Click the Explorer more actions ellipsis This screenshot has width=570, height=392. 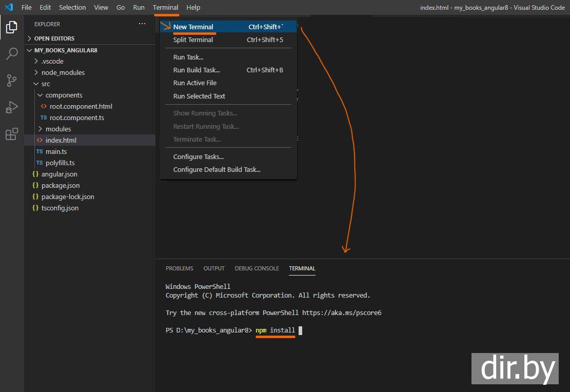(142, 24)
